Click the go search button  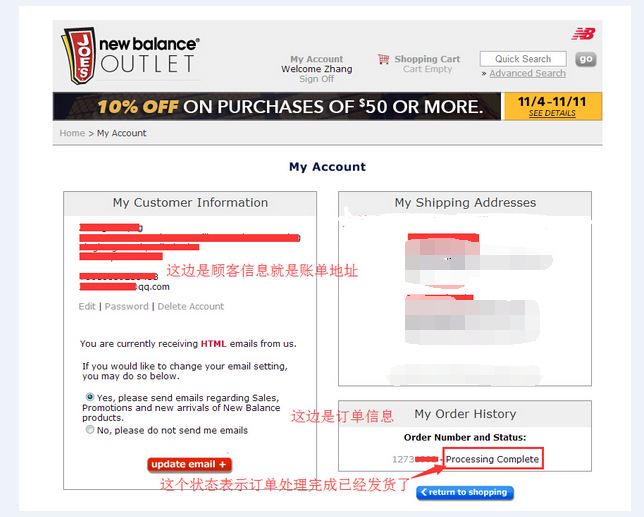coord(586,60)
